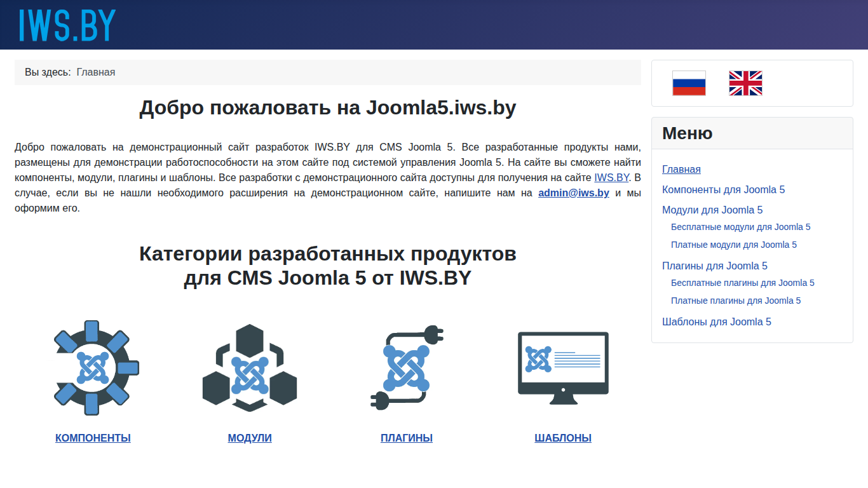This screenshot has width=868, height=488.
Task: Open Шаблоны для Joomla 5 menu item
Action: 717,322
